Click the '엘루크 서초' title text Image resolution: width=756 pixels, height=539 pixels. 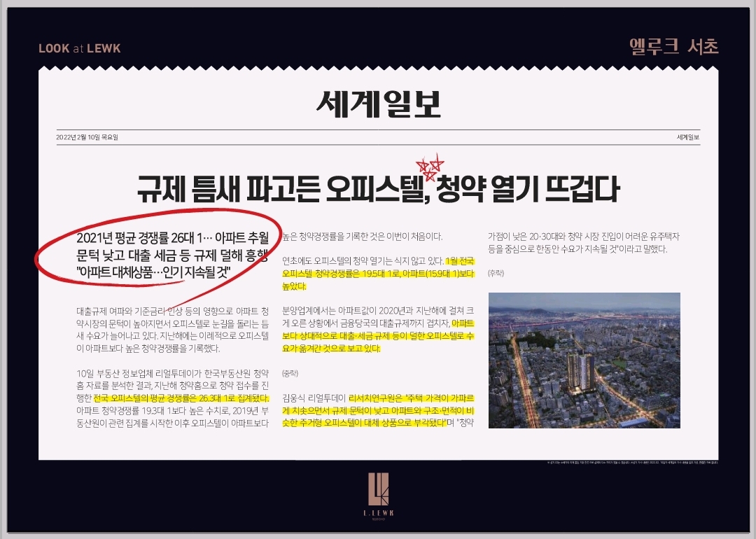(674, 47)
